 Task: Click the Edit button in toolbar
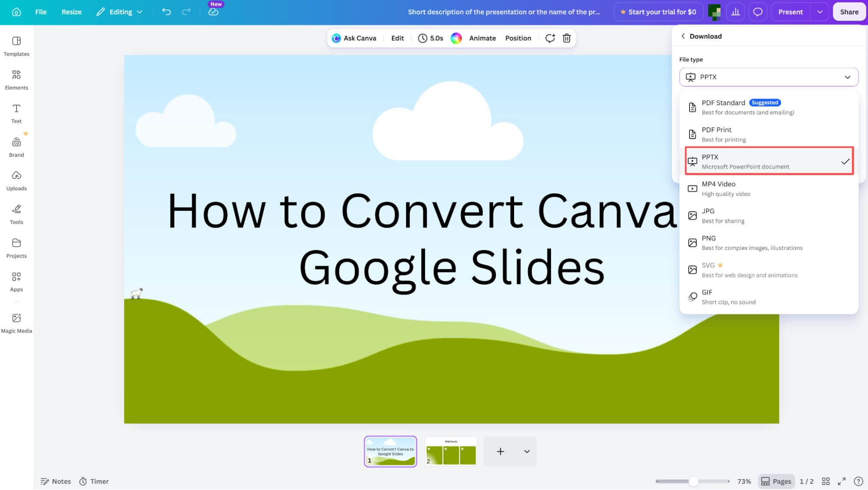tap(397, 38)
